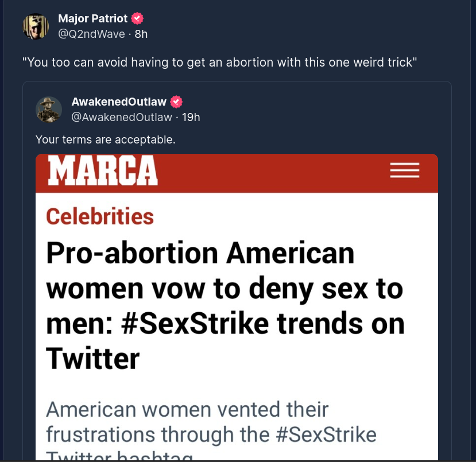This screenshot has height=462, width=476.
Task: Visit the @Q2ndWave handle
Action: (91, 34)
